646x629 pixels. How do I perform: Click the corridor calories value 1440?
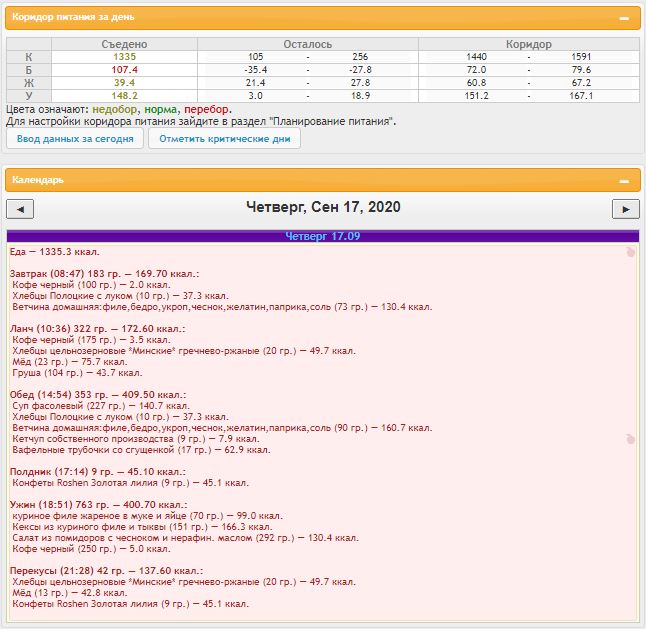476,57
